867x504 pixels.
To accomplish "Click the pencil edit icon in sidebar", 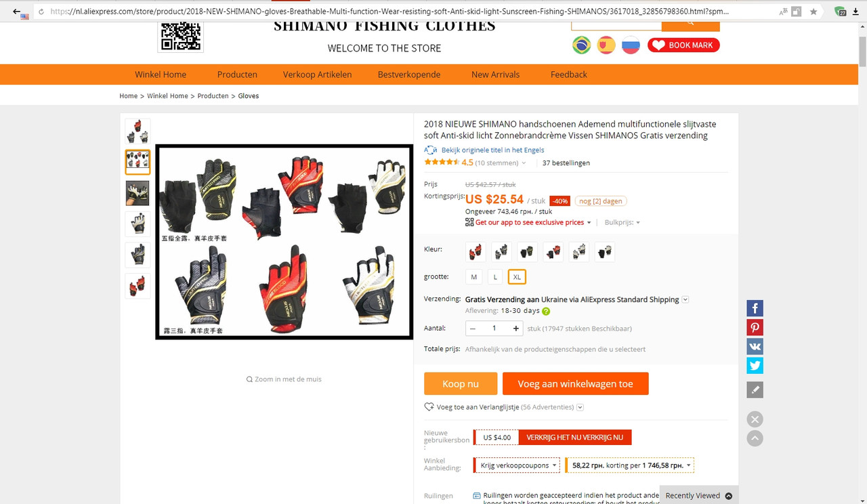I will pos(755,390).
